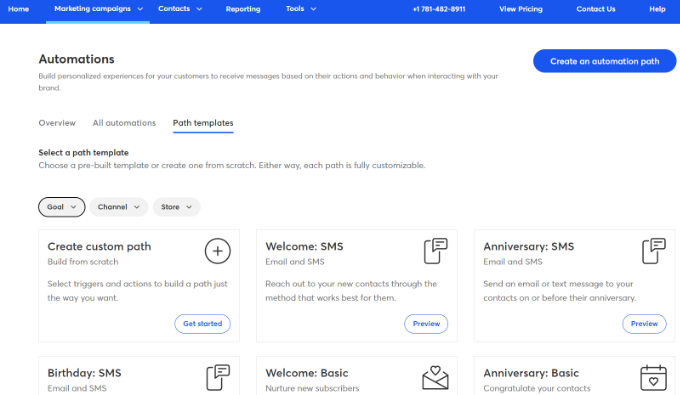
Task: Click the SMS icon on Birthday: SMS card
Action: click(218, 377)
